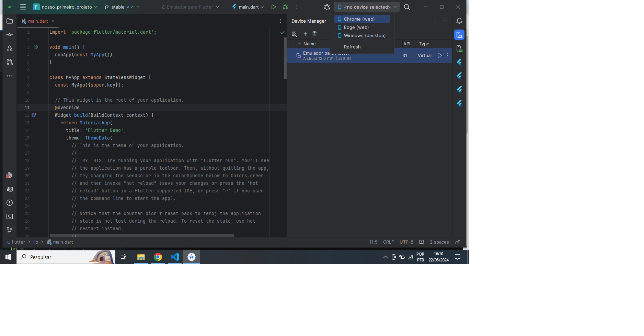644x336 pixels.
Task: Open Device Manager options menu
Action: tap(436, 21)
